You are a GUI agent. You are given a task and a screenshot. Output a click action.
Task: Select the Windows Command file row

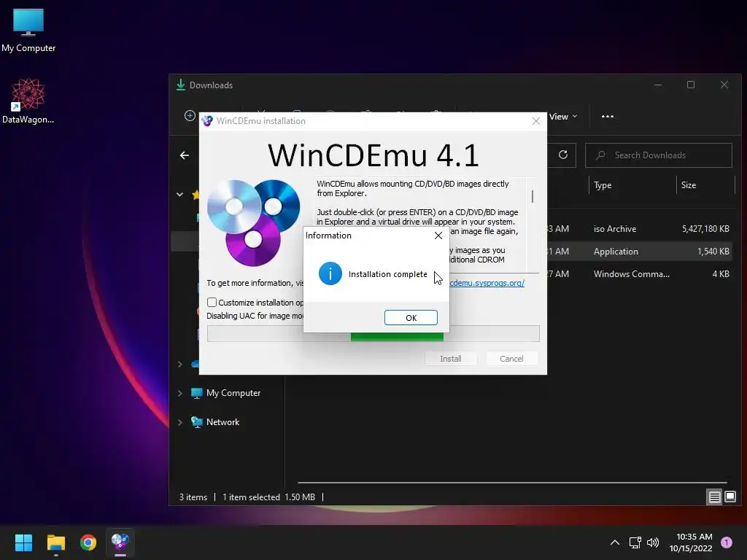638,274
